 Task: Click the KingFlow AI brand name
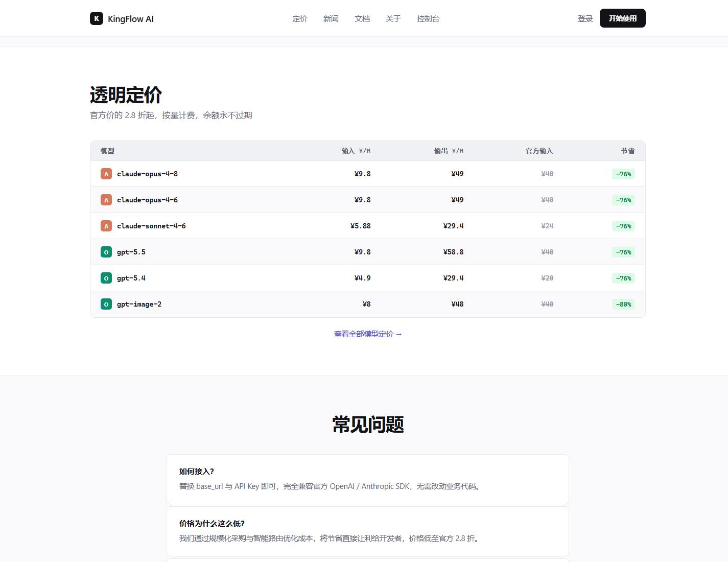131,19
